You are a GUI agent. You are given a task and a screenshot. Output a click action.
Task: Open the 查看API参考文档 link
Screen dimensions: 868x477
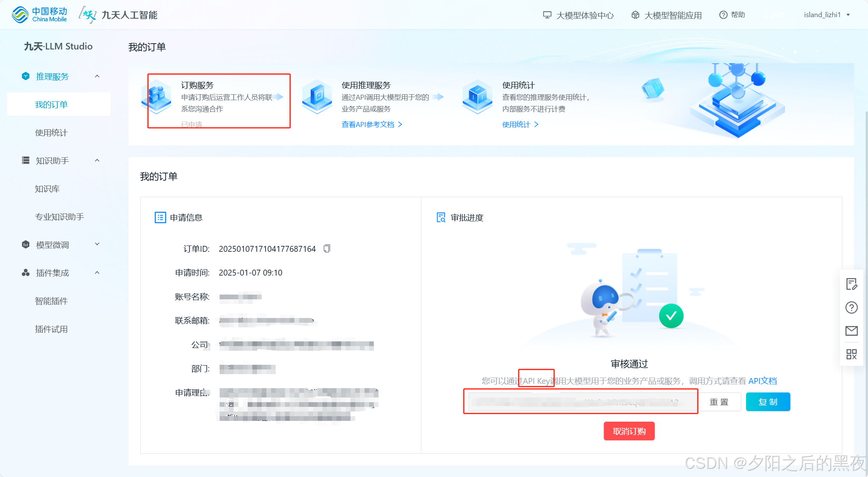[x=372, y=124]
